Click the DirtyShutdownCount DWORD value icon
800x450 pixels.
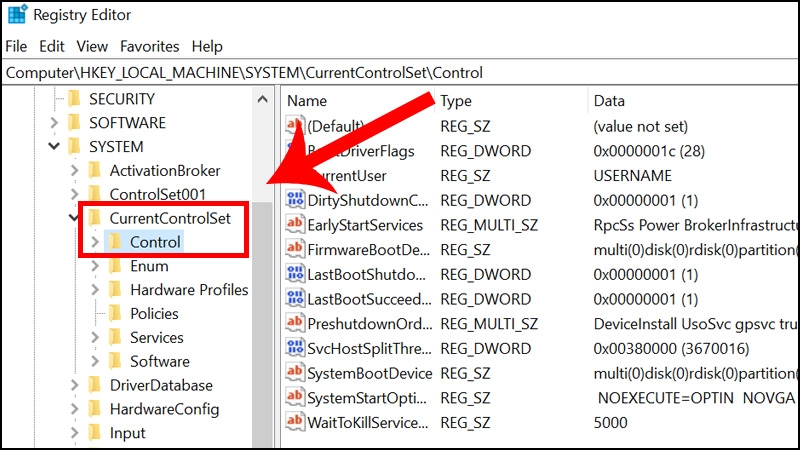295,199
